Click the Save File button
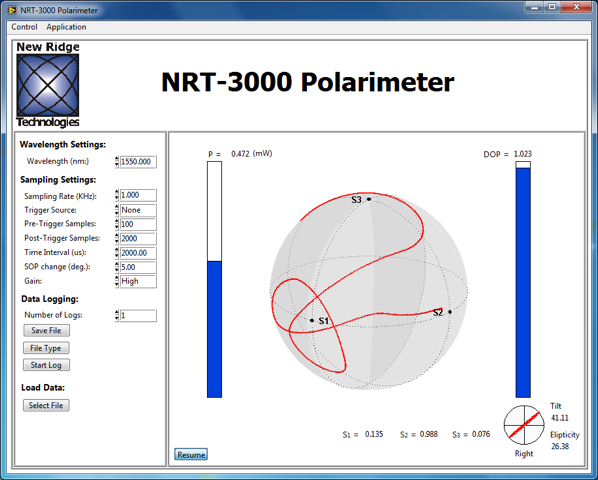The height and width of the screenshot is (480, 598). pos(46,331)
